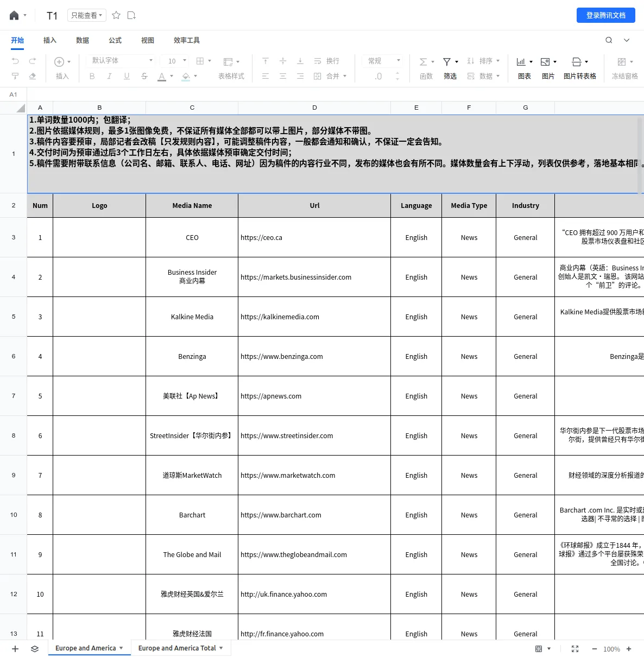This screenshot has height=657, width=644.
Task: Zoom in with the plus button
Action: (629, 649)
